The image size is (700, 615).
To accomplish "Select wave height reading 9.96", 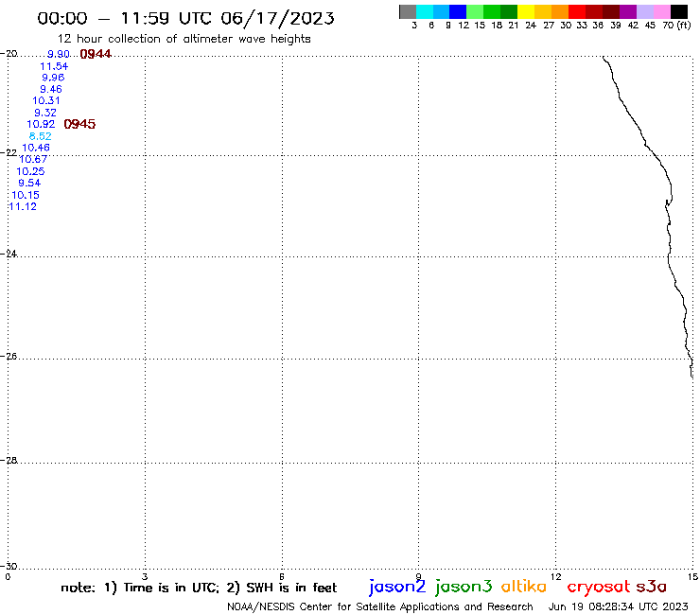I will coord(53,78).
